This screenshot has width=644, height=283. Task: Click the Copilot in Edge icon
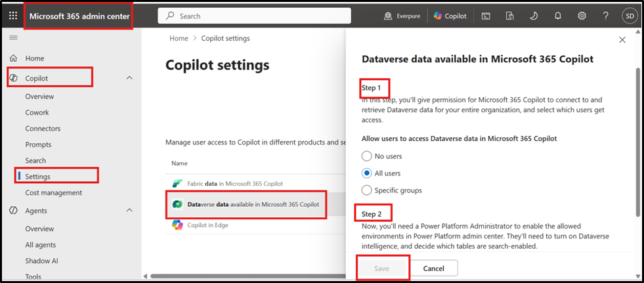click(177, 225)
